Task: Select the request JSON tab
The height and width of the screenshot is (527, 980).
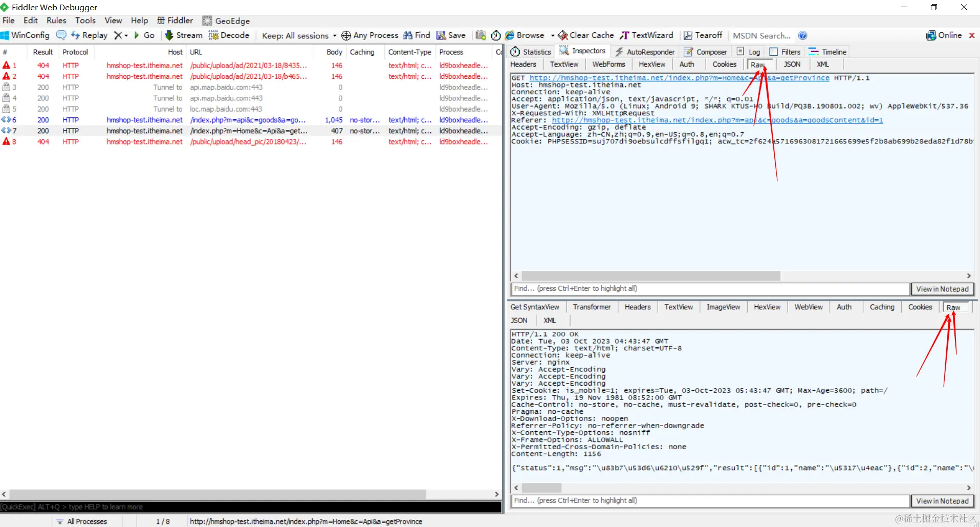Action: click(792, 65)
